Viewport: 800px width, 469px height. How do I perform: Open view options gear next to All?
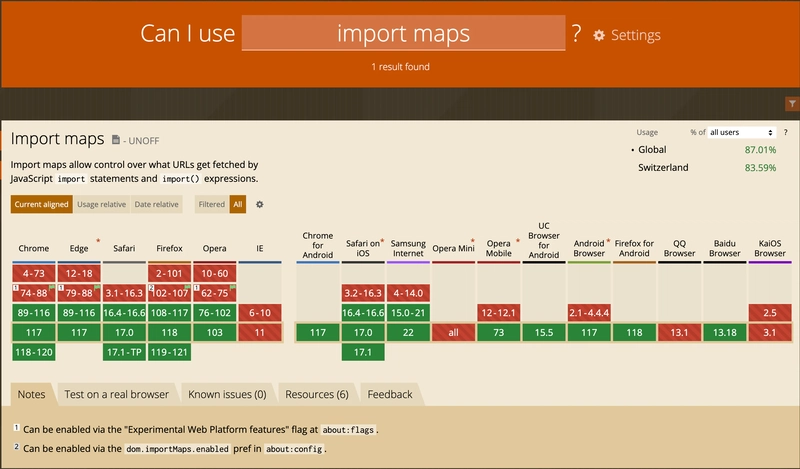click(260, 204)
